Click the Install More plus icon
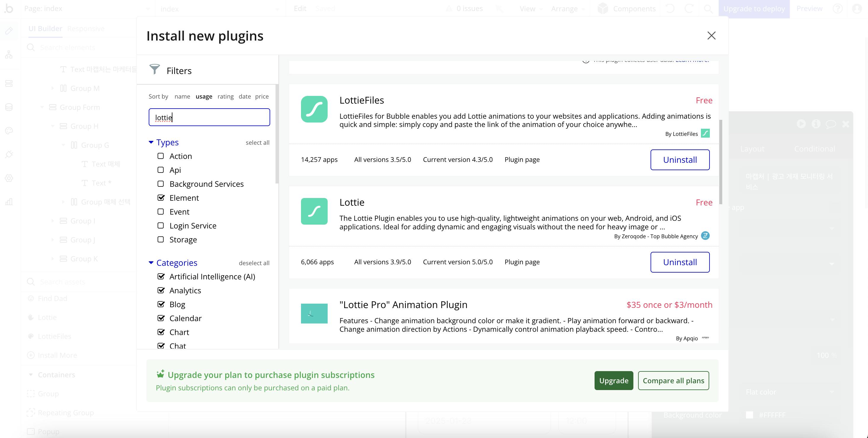 [x=31, y=355]
